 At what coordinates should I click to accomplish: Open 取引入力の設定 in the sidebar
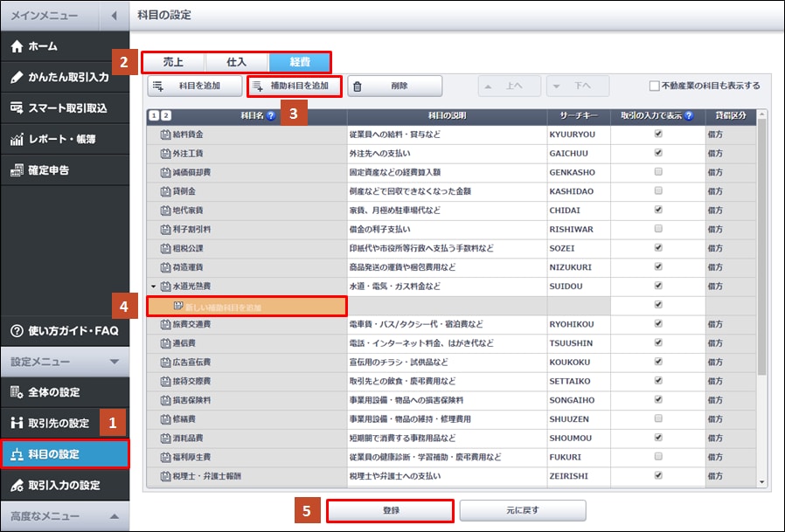click(x=65, y=485)
